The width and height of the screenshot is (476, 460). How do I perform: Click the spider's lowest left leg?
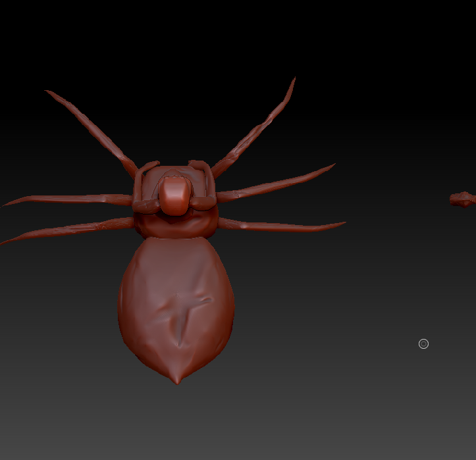pos(67,230)
